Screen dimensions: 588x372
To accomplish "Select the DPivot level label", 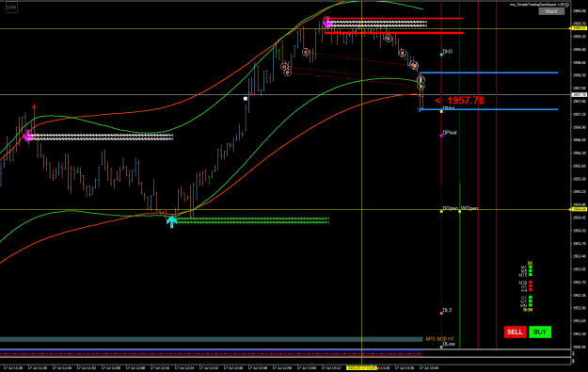I will (450, 133).
